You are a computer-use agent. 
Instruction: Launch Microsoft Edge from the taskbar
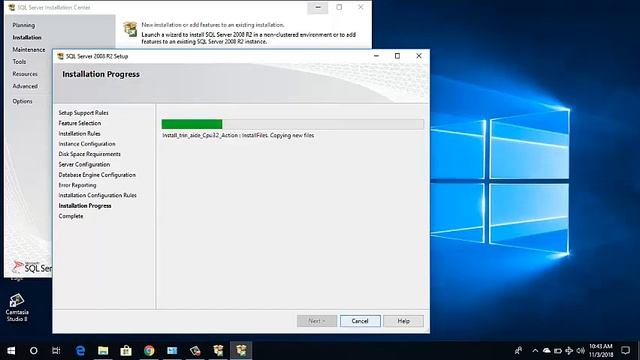[x=80, y=350]
